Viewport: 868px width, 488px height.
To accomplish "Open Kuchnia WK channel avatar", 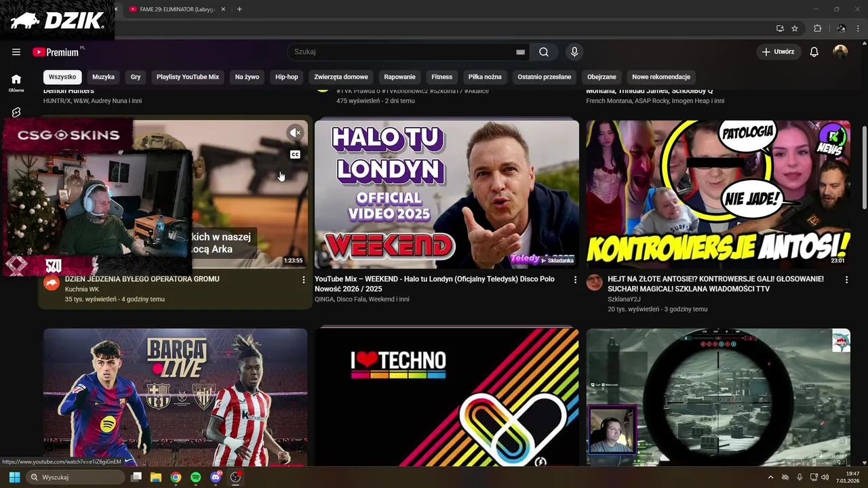I will pos(52,283).
